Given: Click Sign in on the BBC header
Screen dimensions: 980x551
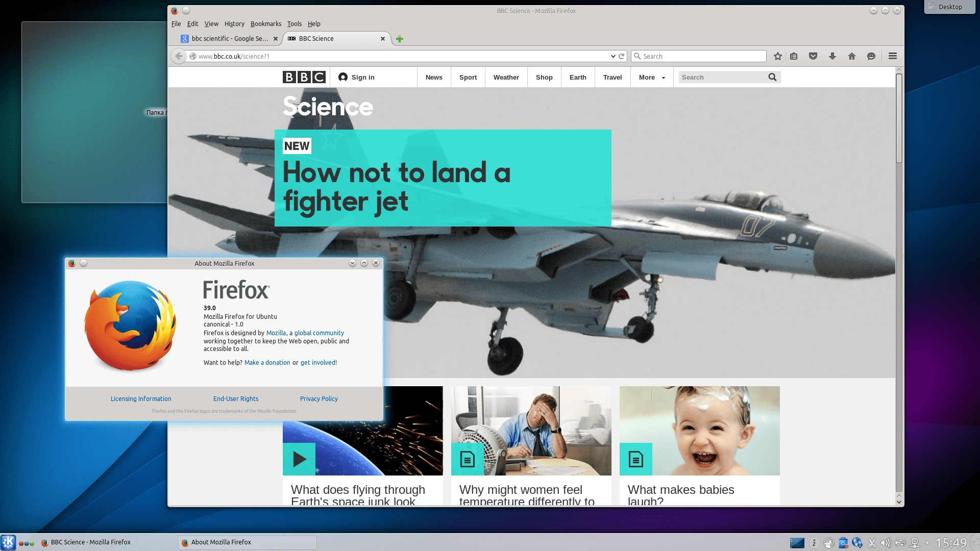Looking at the screenshot, I should 356,77.
